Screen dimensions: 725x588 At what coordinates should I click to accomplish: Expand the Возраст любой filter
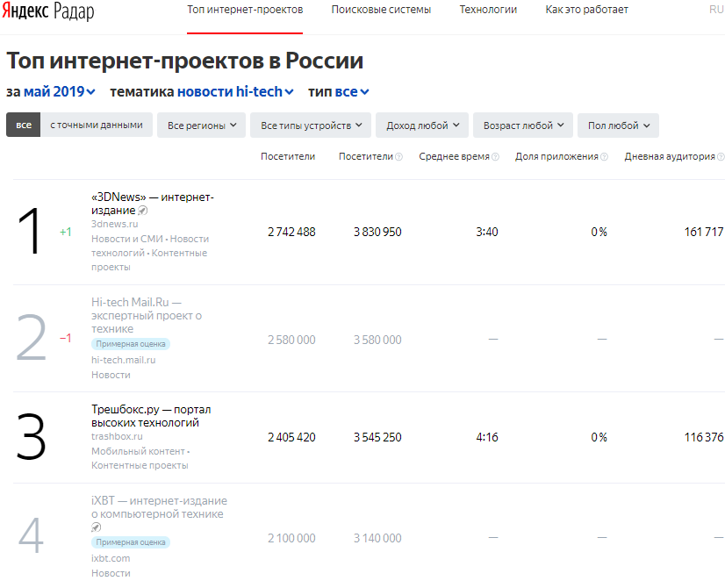point(523,125)
